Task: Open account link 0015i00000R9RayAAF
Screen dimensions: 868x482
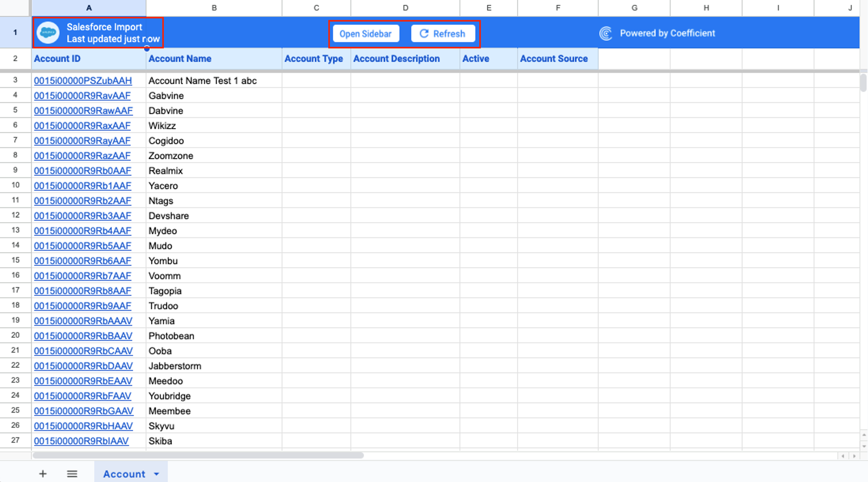Action: [82, 141]
